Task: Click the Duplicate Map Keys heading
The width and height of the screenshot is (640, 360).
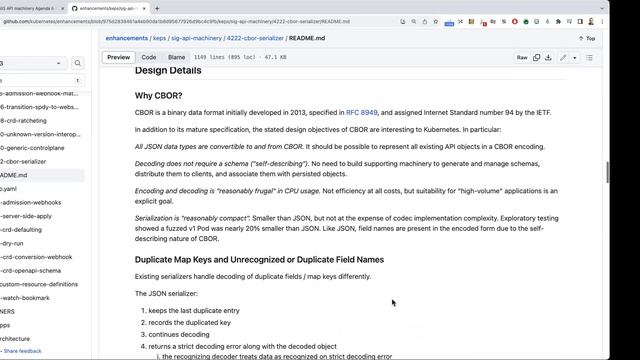Action: [x=259, y=260]
